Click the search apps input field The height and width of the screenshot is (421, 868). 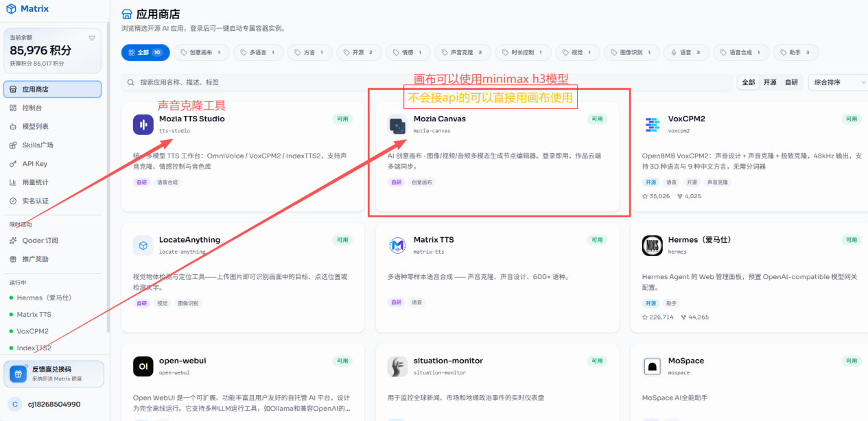pyautogui.click(x=427, y=82)
